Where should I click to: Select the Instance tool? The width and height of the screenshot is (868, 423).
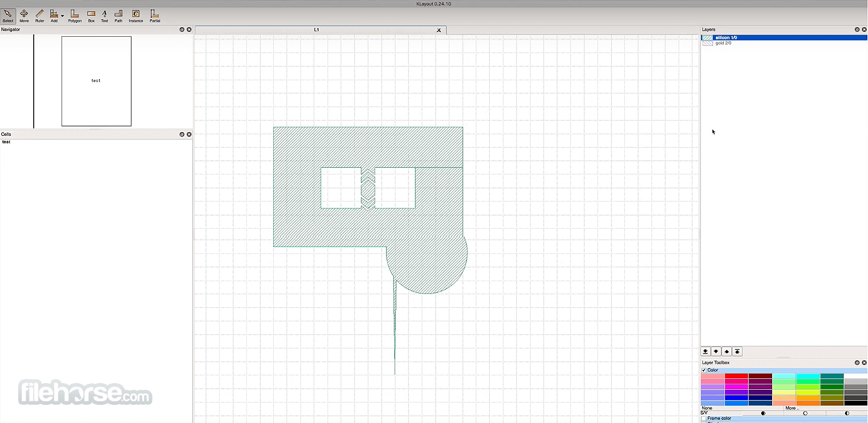tap(136, 15)
